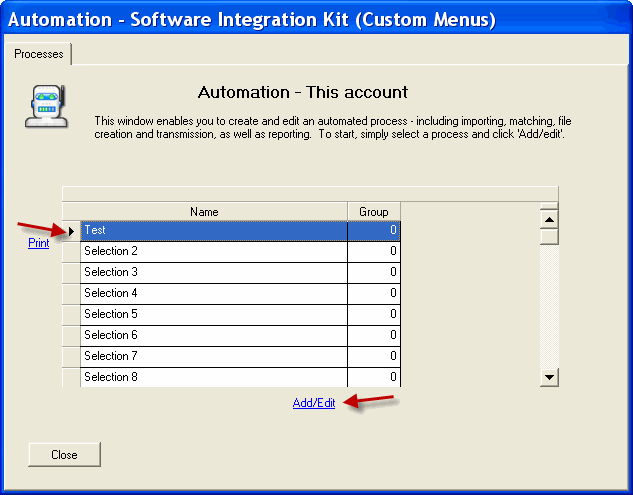
Task: Click the Group column header
Action: (374, 212)
